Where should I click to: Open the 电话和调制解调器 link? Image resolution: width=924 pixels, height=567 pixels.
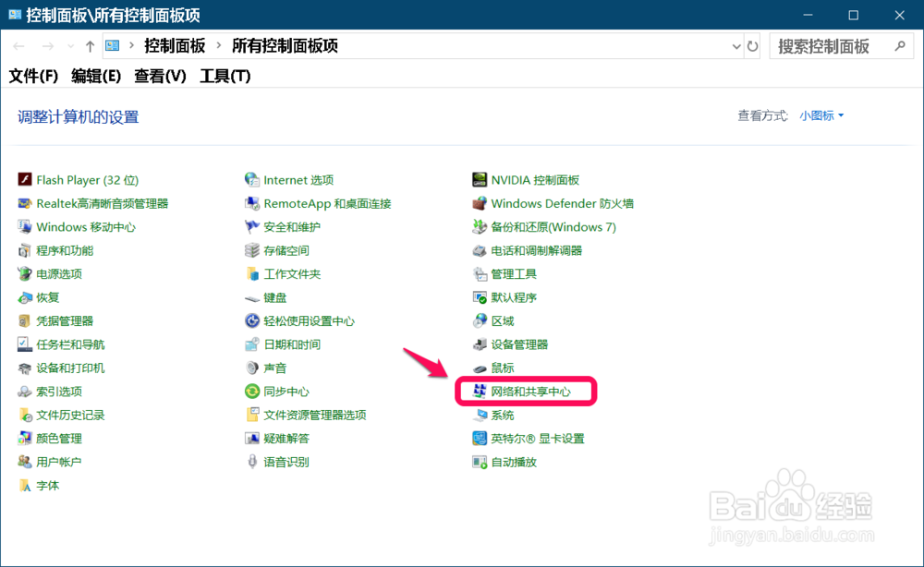click(x=537, y=250)
